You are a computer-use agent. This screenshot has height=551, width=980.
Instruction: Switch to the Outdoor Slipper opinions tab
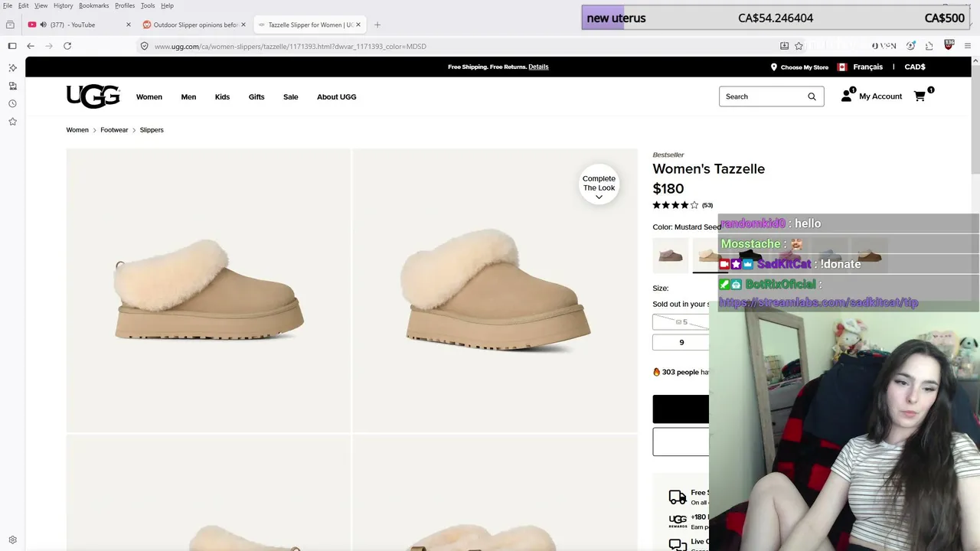(194, 24)
